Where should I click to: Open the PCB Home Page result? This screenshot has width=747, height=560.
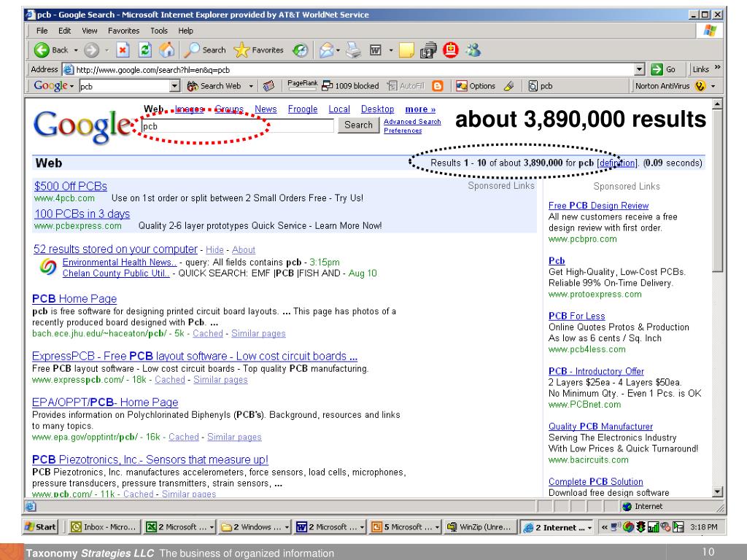[74, 298]
